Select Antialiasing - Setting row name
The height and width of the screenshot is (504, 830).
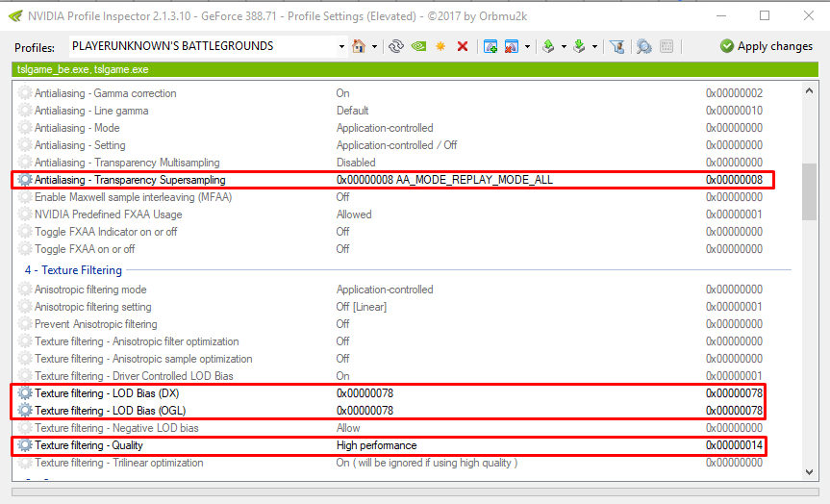tap(80, 145)
